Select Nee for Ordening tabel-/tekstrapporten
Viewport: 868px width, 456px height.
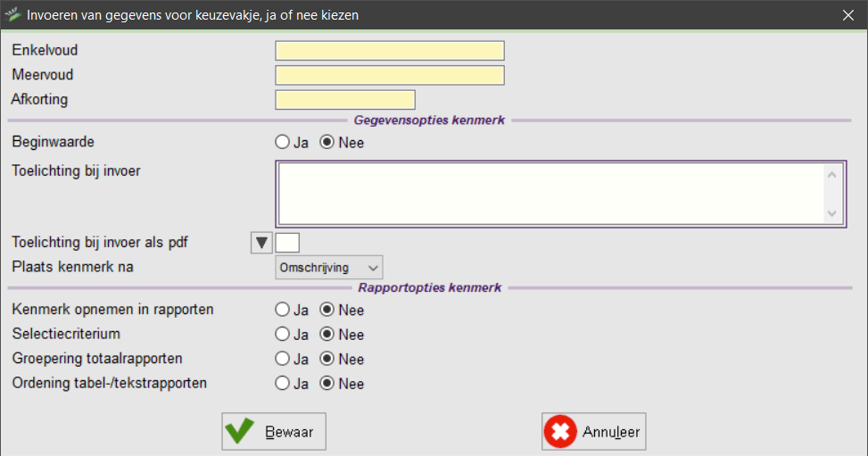coord(327,384)
